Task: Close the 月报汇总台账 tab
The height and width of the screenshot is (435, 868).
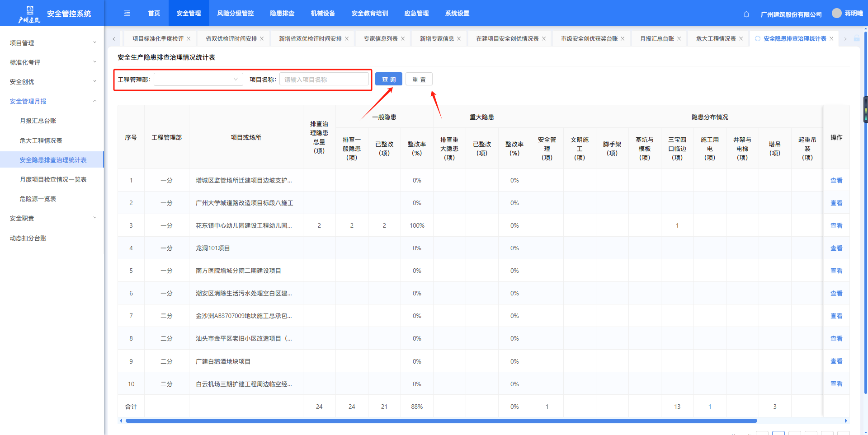Action: 679,39
